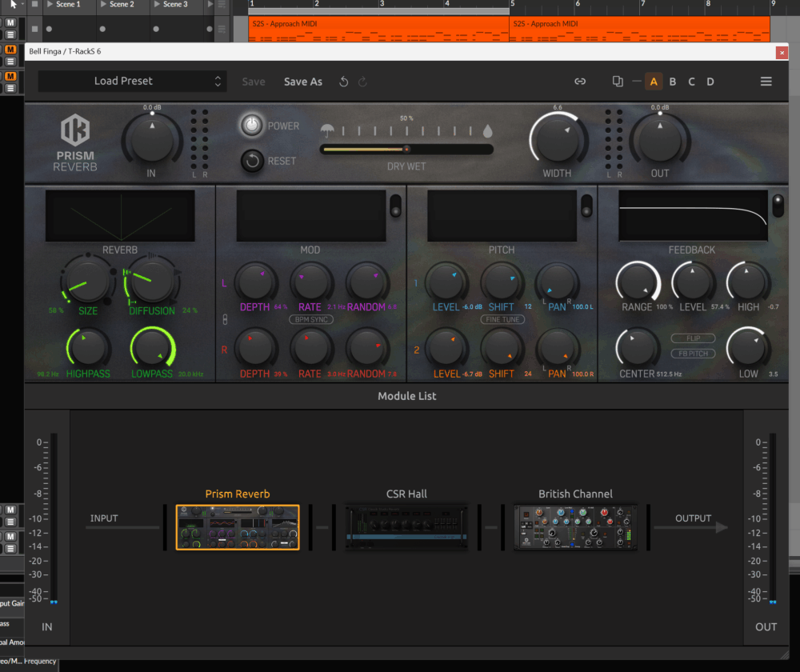Click bar 7 on the timeline ruler
This screenshot has width=800, height=672.
[x=643, y=4]
